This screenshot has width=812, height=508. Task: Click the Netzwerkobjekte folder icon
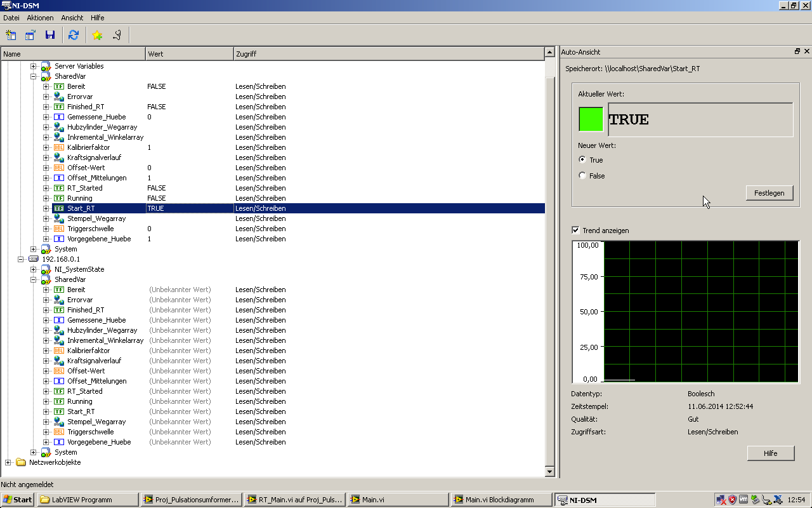pyautogui.click(x=21, y=462)
